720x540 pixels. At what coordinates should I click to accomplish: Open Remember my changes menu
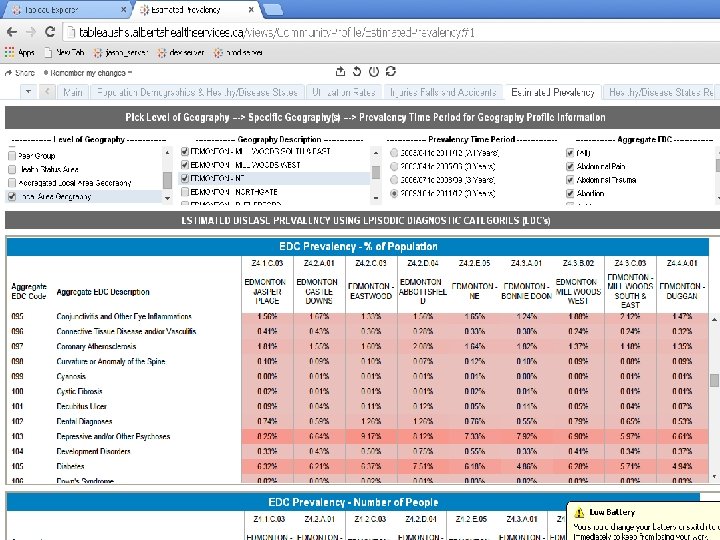click(x=88, y=73)
